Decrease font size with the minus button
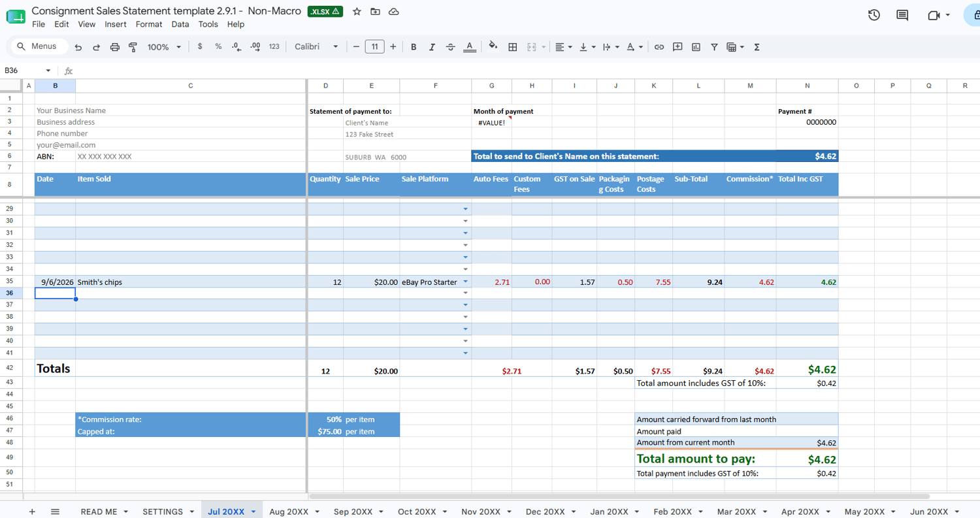This screenshot has height=518, width=980. coord(356,47)
